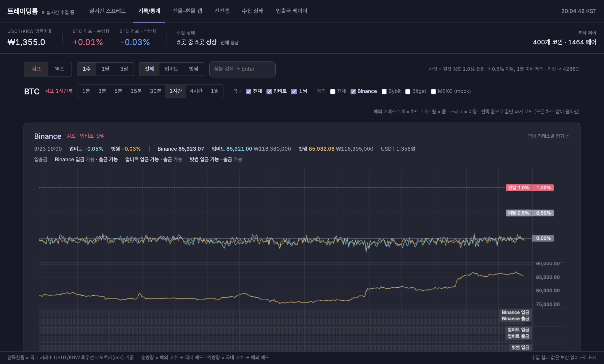Viewport: 604px width, 364px height.
Task: Click the Binance 출금 status row label
Action: point(515,319)
